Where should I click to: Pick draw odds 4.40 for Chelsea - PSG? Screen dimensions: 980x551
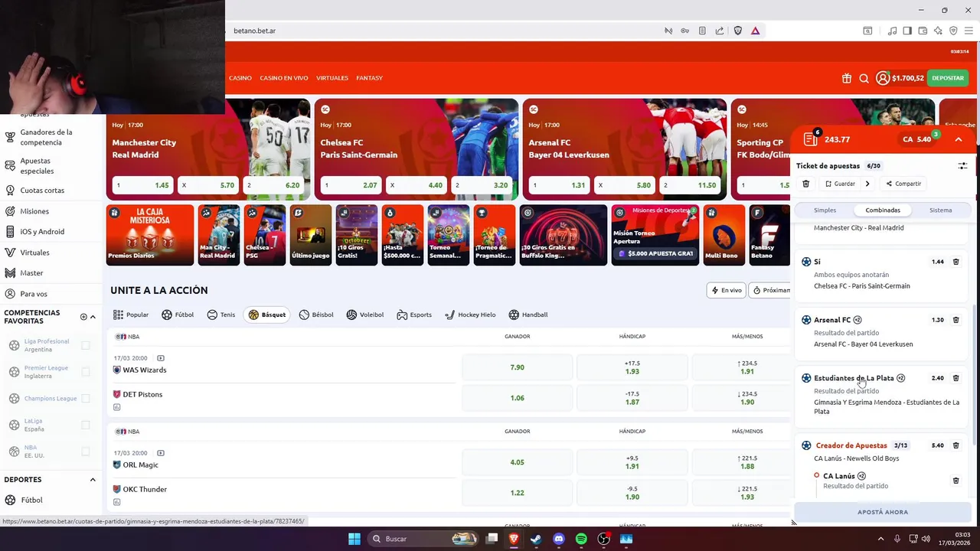click(x=417, y=185)
